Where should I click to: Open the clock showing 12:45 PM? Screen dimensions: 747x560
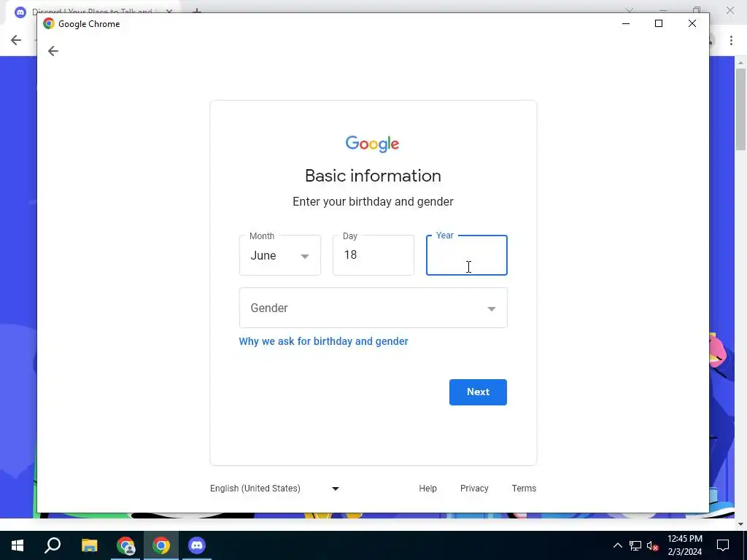coord(684,545)
